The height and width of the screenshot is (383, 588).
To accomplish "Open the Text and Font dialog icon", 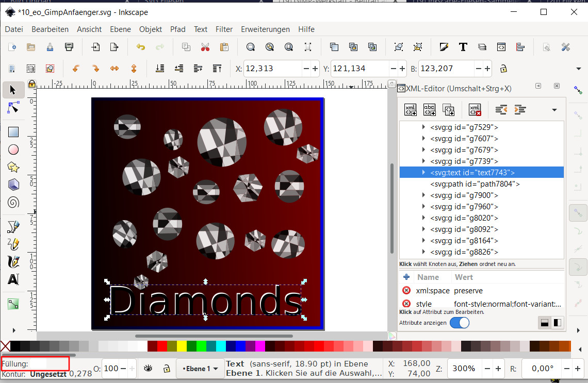I will (463, 47).
